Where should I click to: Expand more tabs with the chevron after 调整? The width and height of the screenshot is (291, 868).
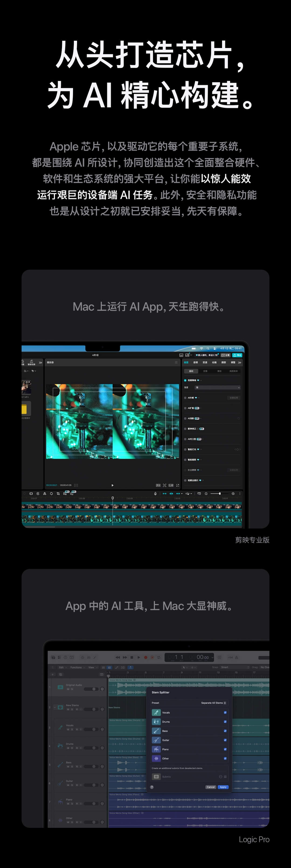coord(240,363)
